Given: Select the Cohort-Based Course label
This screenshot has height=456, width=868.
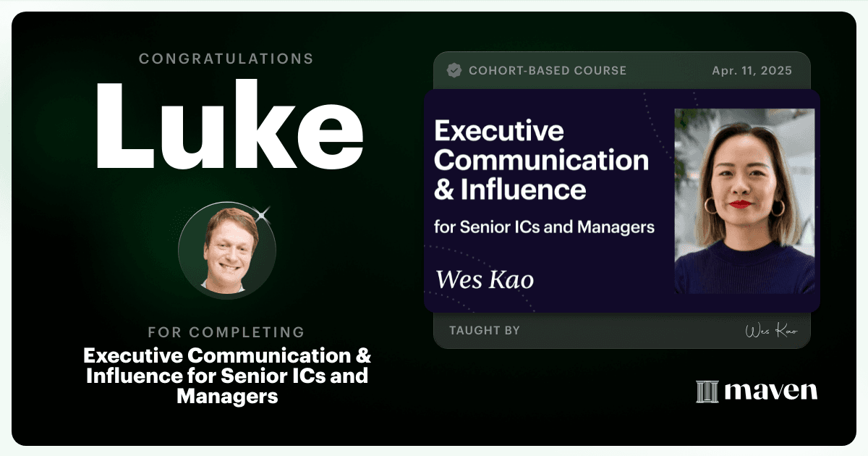Looking at the screenshot, I should click(548, 71).
